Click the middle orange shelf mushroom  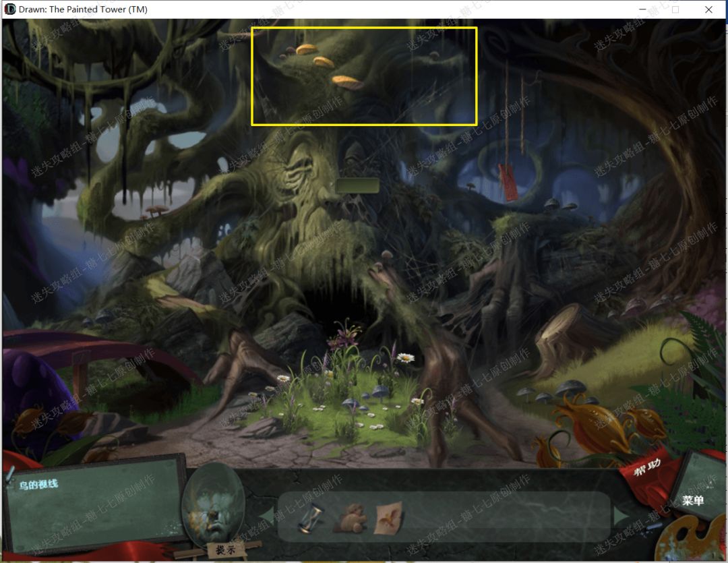(x=324, y=62)
